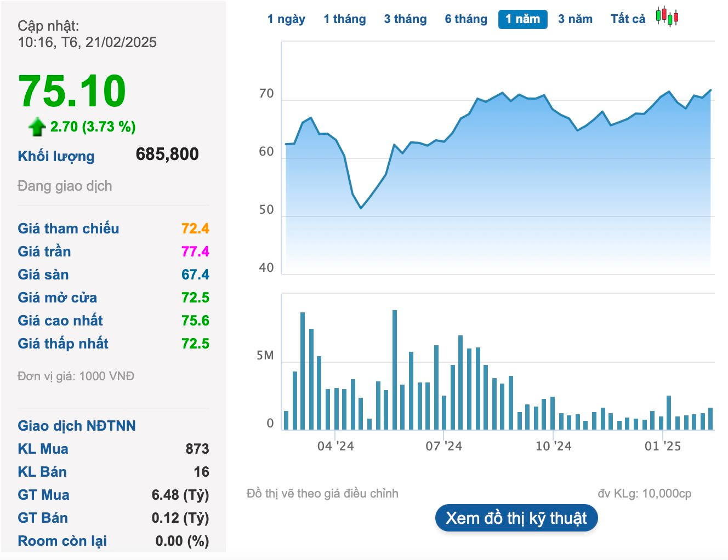This screenshot has width=728, height=560.
Task: Click the 10:16, T6, 21/02/2025 timestamp
Action: coord(87,42)
